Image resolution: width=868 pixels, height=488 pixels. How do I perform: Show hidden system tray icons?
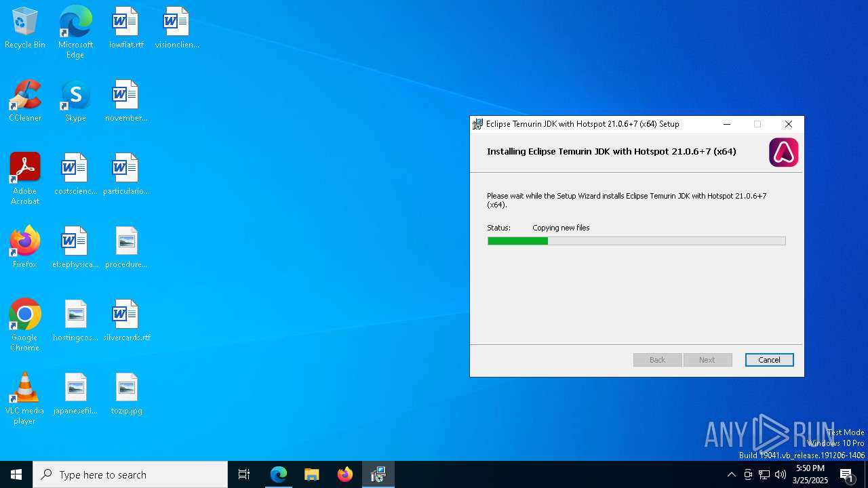pos(731,474)
